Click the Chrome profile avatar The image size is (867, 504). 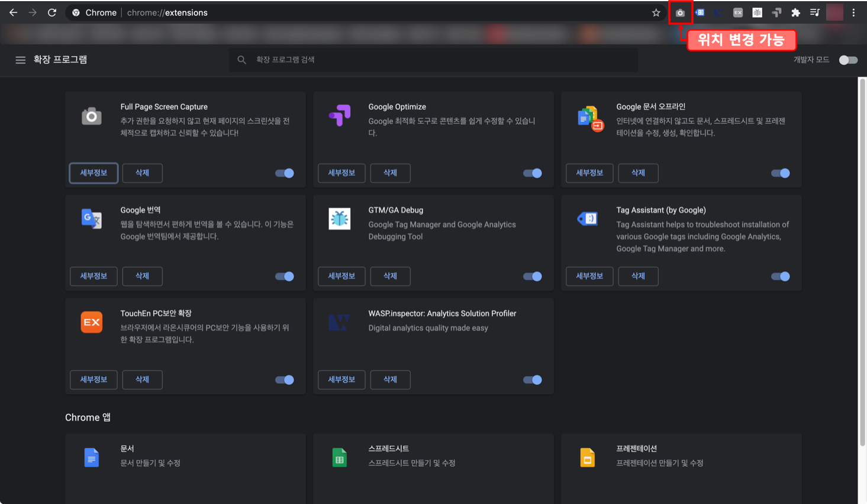tap(834, 12)
